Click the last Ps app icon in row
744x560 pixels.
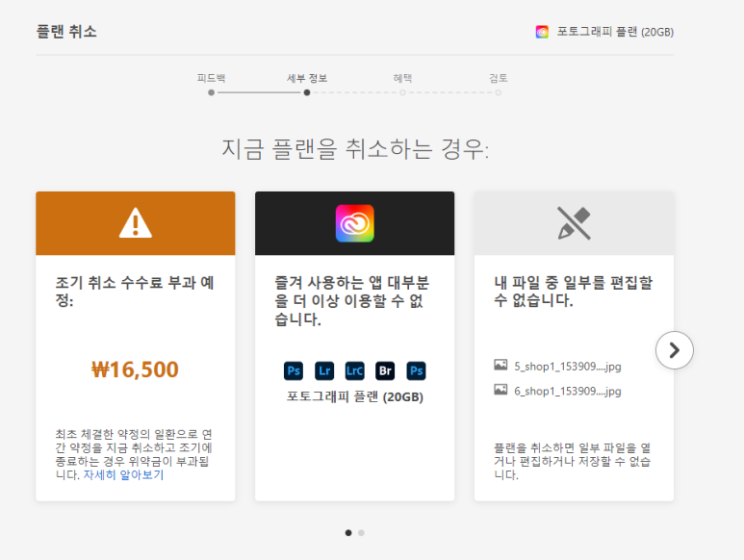416,370
